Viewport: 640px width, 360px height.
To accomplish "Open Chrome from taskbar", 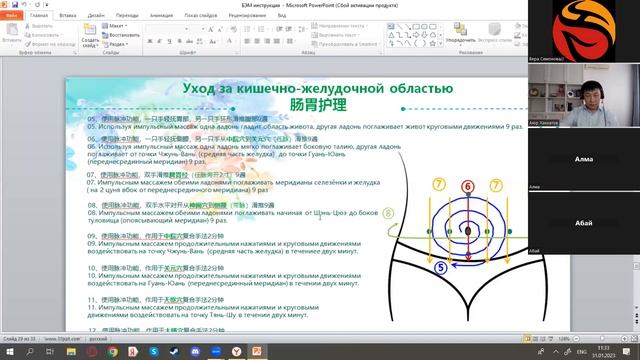I will click(113, 351).
